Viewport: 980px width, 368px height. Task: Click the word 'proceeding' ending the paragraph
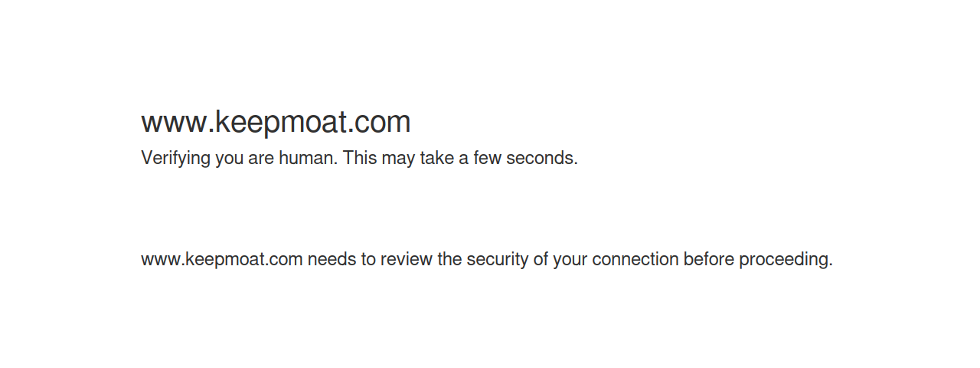pos(786,260)
